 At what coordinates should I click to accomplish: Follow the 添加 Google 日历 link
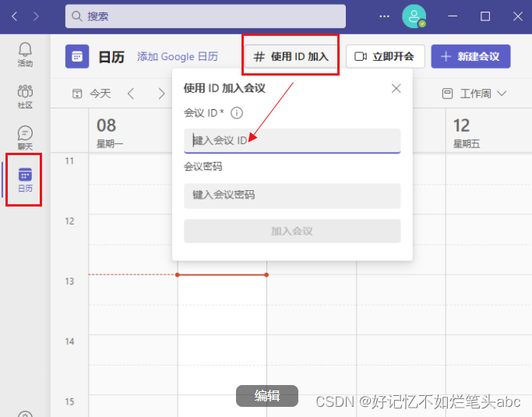(178, 56)
